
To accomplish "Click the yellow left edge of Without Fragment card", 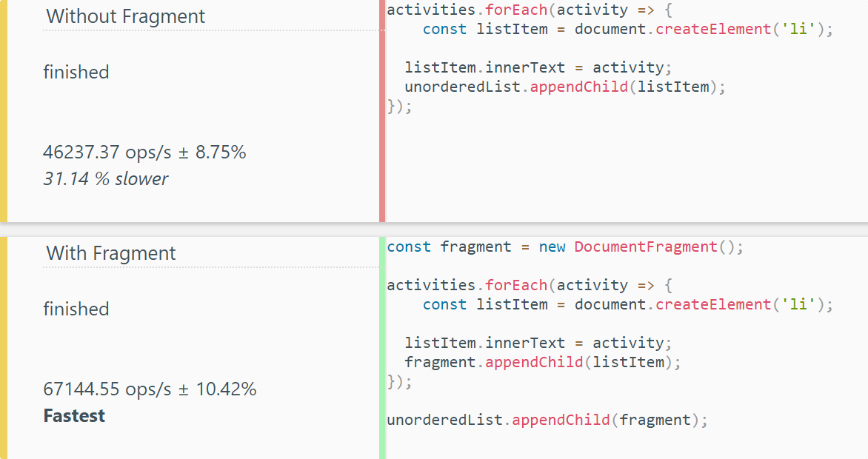I will point(4,111).
